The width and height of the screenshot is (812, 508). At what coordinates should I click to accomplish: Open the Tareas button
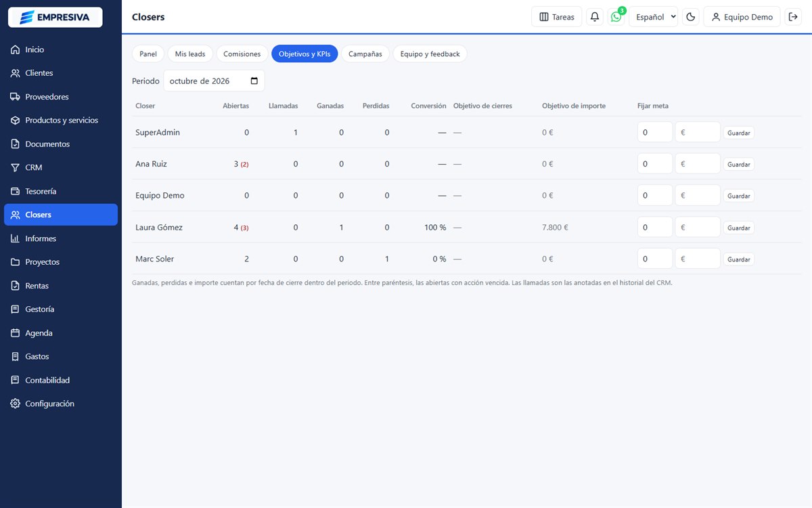557,17
